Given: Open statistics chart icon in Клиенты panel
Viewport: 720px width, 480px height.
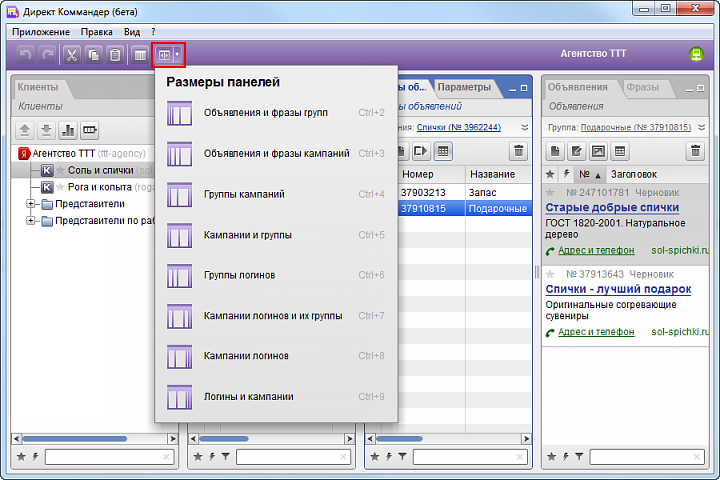Looking at the screenshot, I should (68, 130).
